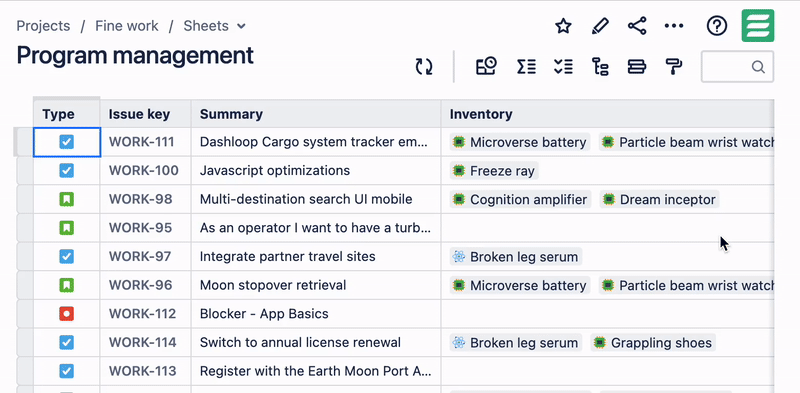The image size is (800, 393).
Task: Open the box-with-clock history icon
Action: click(x=486, y=66)
